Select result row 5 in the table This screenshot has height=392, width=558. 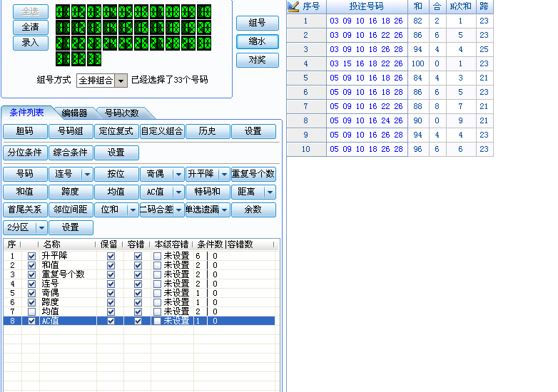(367, 78)
